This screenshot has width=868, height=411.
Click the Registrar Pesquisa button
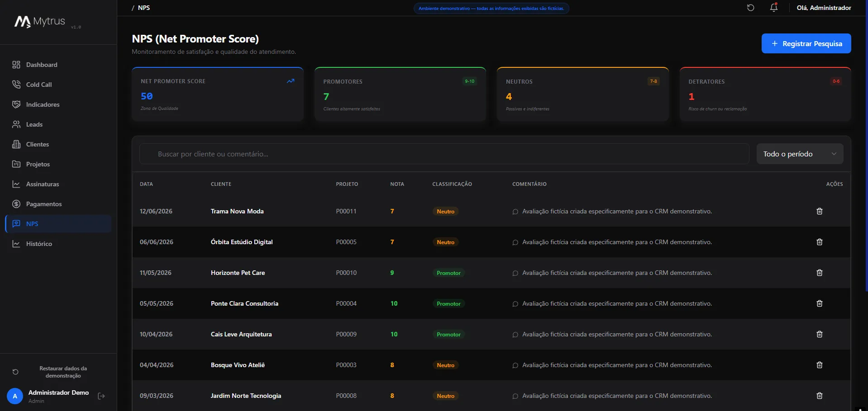point(806,43)
